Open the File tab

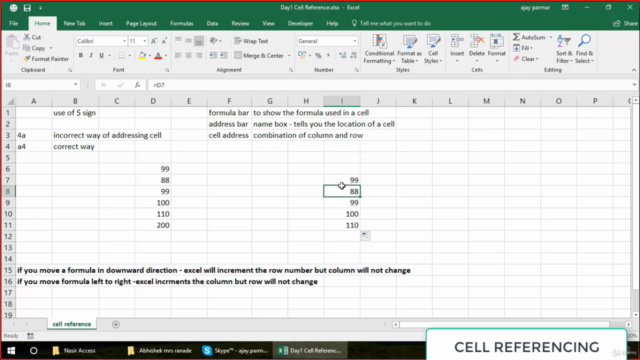tap(13, 24)
